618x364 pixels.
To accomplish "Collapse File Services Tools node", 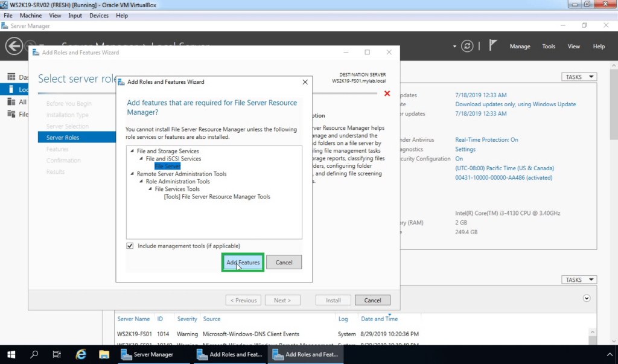I will click(x=150, y=189).
